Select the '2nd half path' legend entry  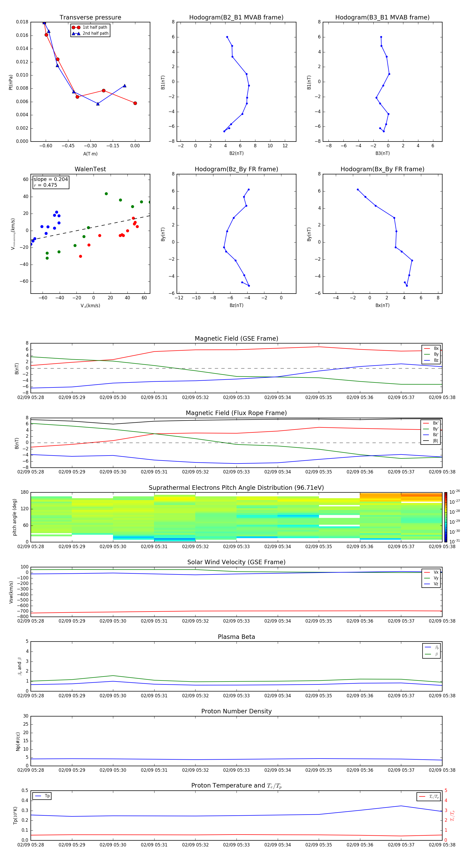pos(90,33)
